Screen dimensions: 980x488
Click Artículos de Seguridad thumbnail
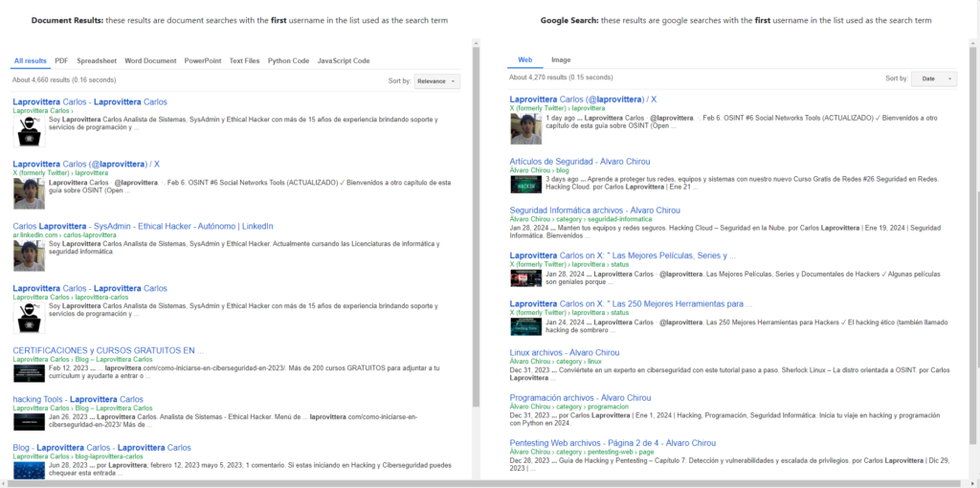point(525,185)
